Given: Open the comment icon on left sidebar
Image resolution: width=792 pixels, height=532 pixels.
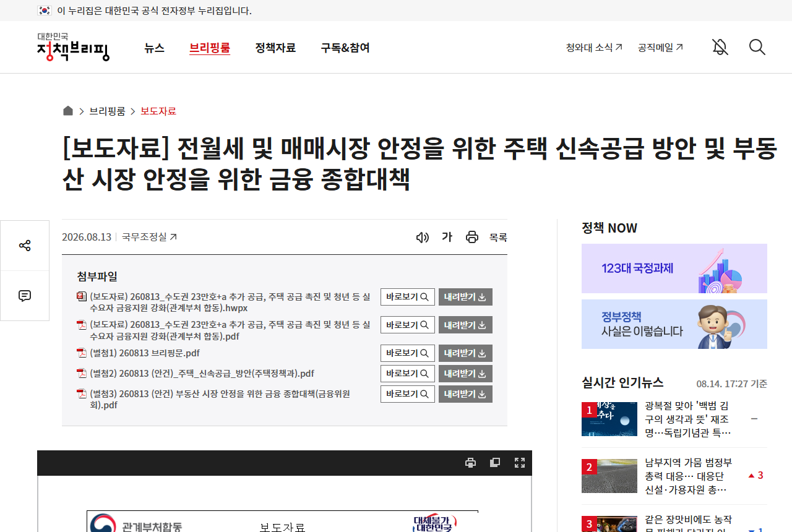Looking at the screenshot, I should tap(25, 296).
